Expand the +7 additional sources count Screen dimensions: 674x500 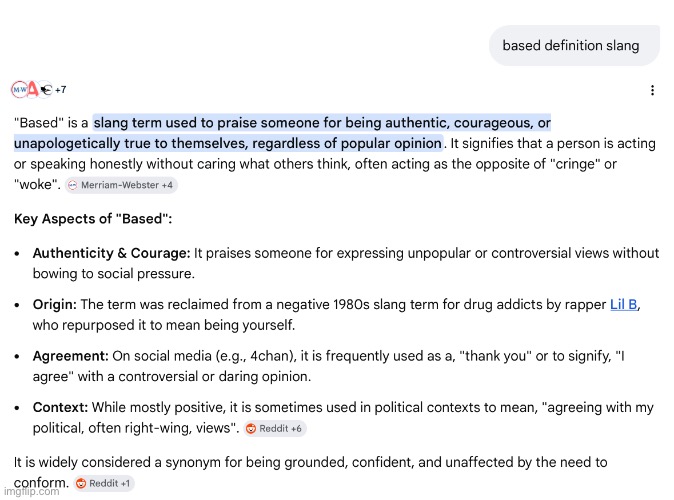60,90
